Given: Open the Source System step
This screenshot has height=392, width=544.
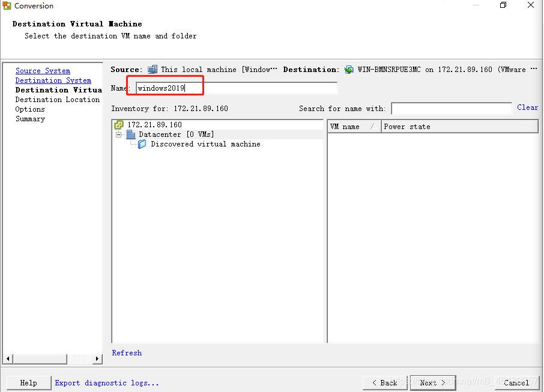Looking at the screenshot, I should [x=43, y=71].
